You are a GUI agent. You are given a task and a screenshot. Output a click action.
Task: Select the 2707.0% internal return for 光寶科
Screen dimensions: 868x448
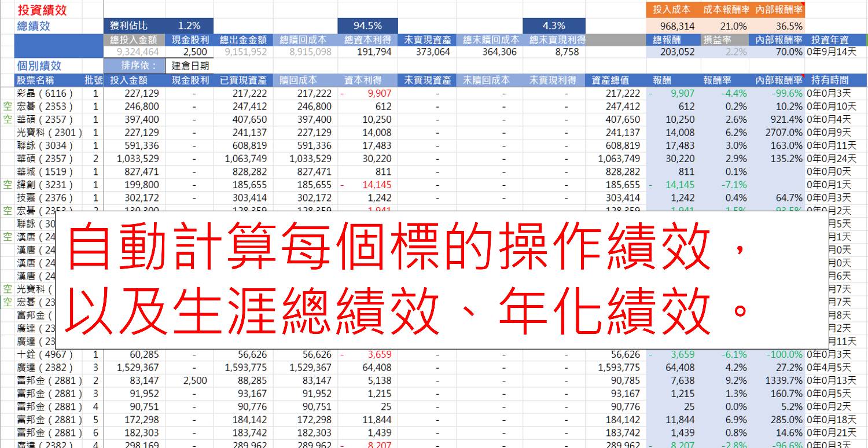pos(786,133)
